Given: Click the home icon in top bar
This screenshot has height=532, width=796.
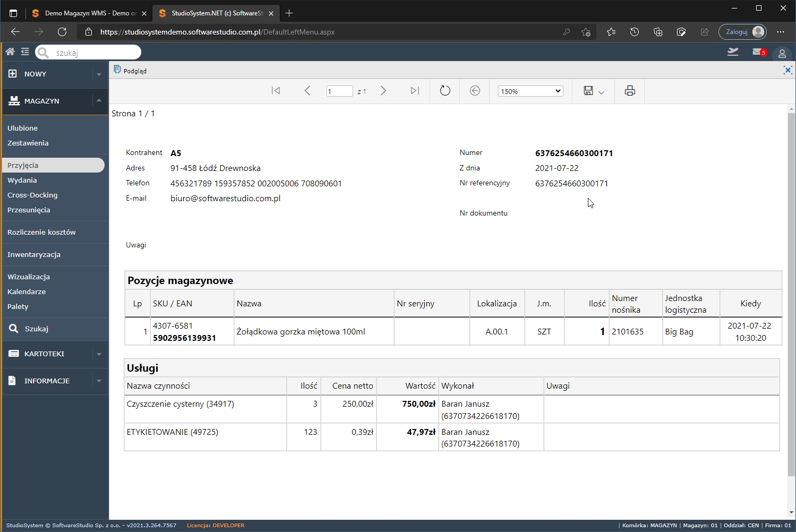Looking at the screenshot, I should click(10, 52).
